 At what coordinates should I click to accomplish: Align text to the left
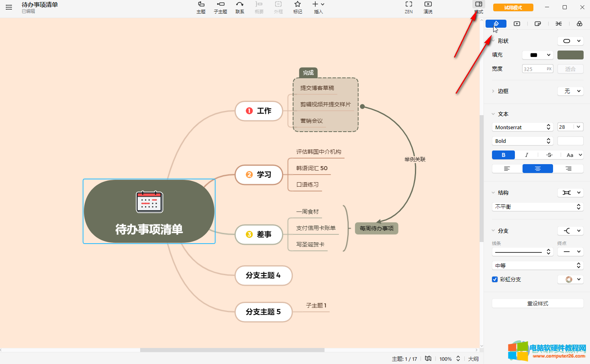pyautogui.click(x=507, y=169)
